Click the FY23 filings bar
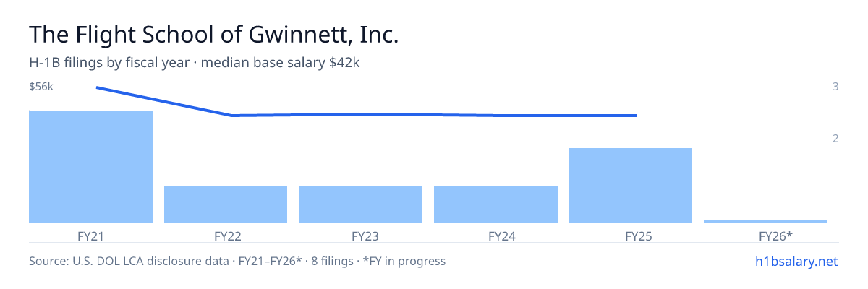 360,204
